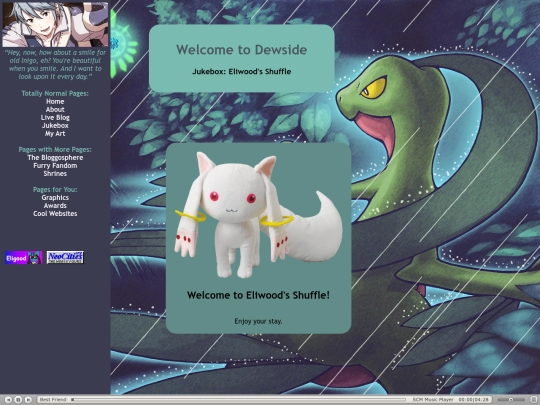Visit the Awards page
The height and width of the screenshot is (405, 540).
(x=55, y=206)
